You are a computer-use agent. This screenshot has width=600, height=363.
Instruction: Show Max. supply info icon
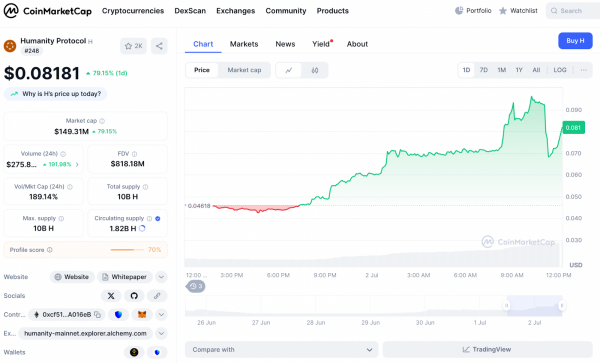(61, 218)
